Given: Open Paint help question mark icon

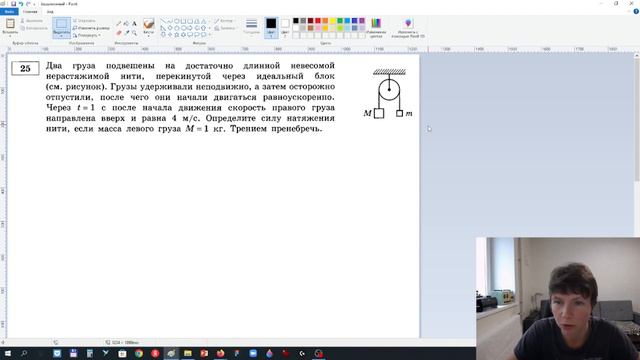Looking at the screenshot, I should pyautogui.click(x=636, y=11).
